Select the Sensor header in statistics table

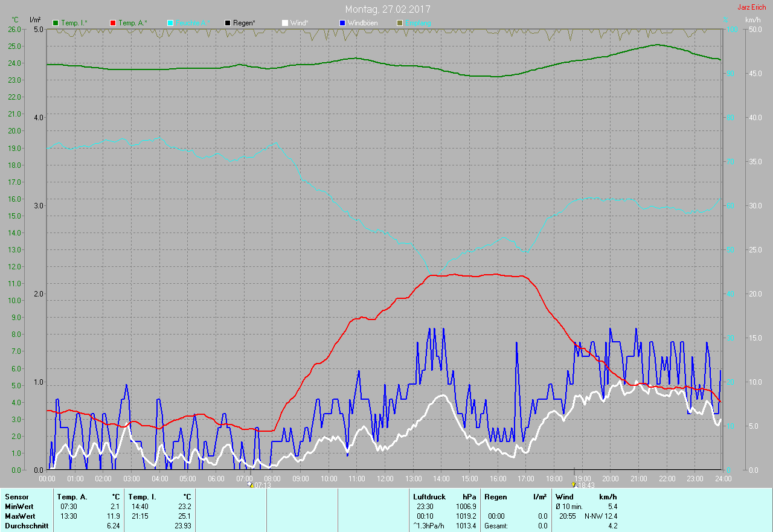coord(16,497)
